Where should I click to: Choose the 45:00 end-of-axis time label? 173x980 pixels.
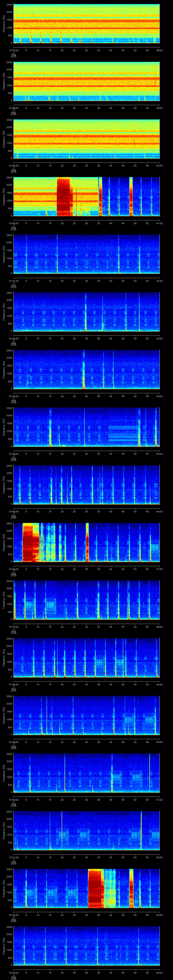pyautogui.click(x=159, y=454)
